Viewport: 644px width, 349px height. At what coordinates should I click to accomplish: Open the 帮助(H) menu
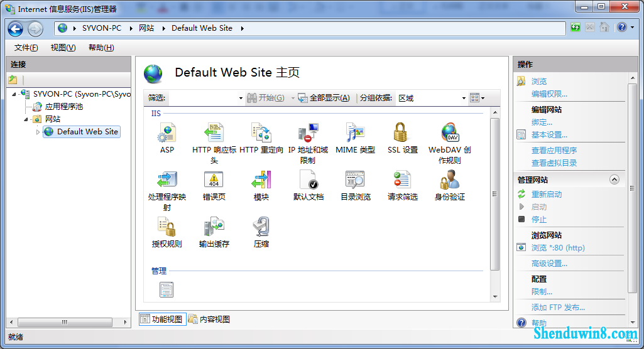pos(101,48)
